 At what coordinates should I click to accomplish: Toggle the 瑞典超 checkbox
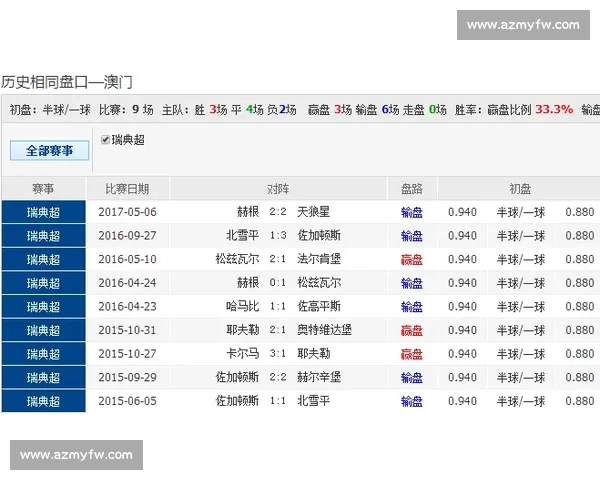105,140
